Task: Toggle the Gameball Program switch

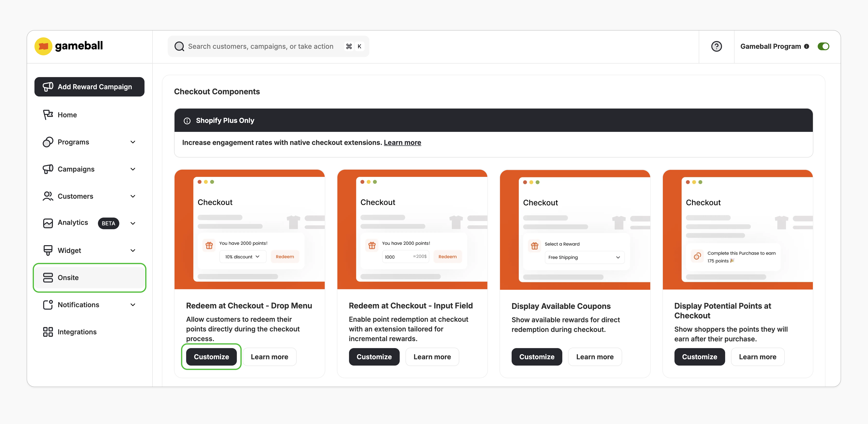Action: [824, 46]
